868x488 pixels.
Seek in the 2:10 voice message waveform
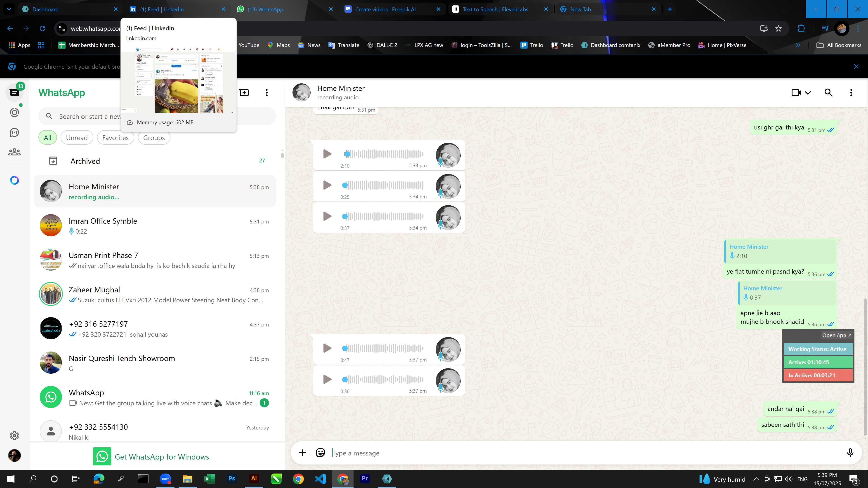click(383, 154)
